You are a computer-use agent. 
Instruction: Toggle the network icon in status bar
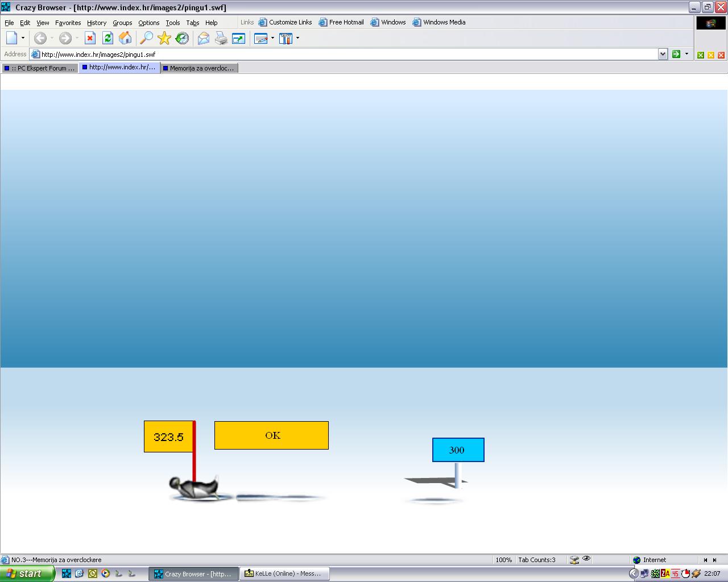(x=574, y=560)
